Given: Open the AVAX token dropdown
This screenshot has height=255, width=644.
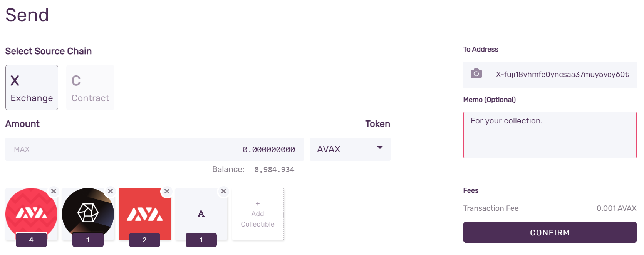Looking at the screenshot, I should (x=350, y=149).
